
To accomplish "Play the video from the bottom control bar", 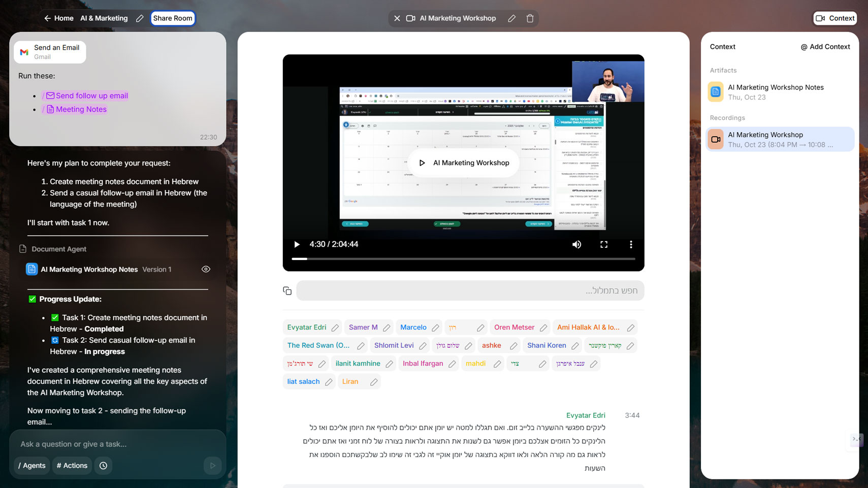I will click(297, 245).
